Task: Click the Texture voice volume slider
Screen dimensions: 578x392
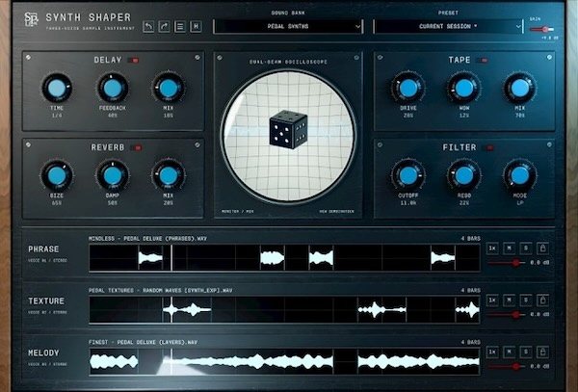Action: (x=507, y=315)
